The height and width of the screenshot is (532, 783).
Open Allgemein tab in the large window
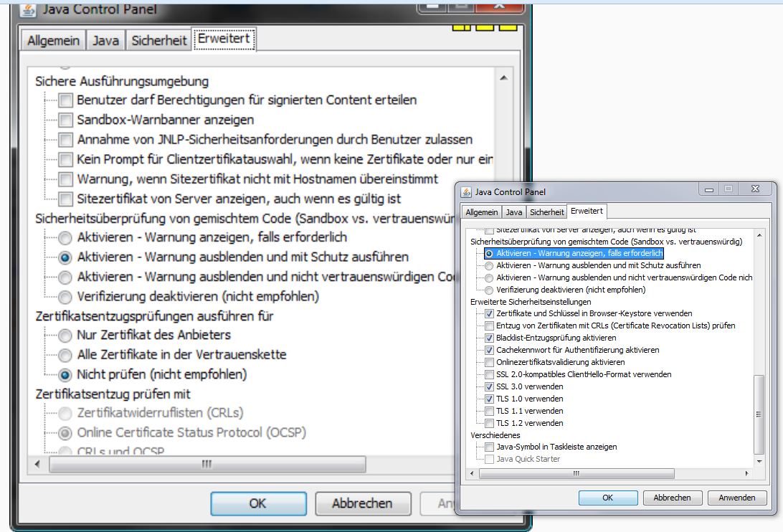point(54,40)
